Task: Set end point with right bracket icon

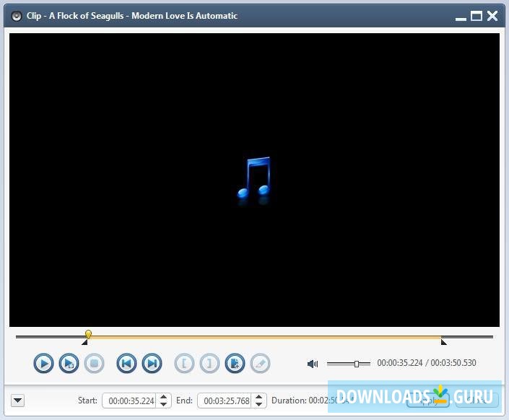Action: [209, 363]
